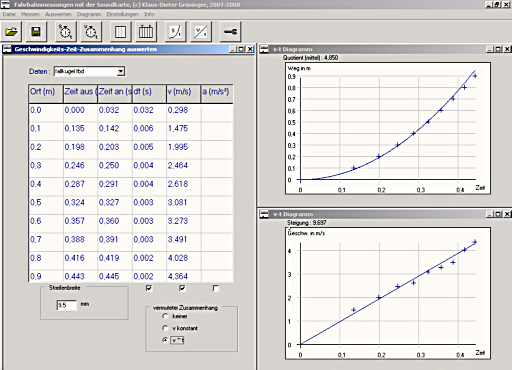The height and width of the screenshot is (370, 512).
Task: Click the app icon in the main title bar
Action: pyautogui.click(x=5, y=4)
